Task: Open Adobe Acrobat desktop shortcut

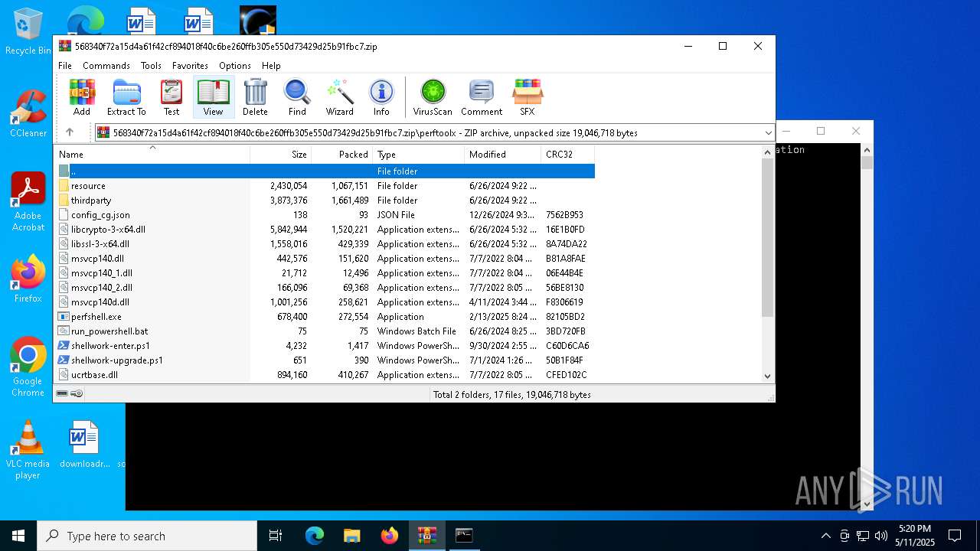Action: [x=28, y=201]
